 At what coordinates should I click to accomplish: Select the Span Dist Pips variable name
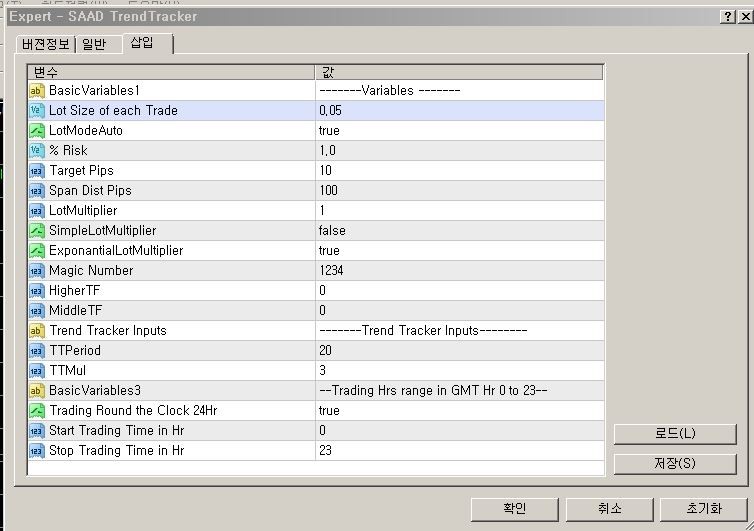tap(90, 190)
